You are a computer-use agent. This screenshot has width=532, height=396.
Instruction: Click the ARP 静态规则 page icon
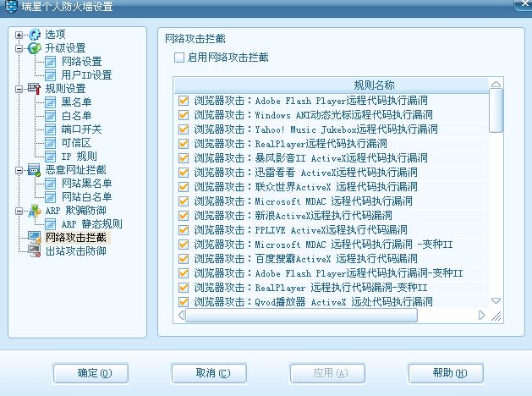50,224
